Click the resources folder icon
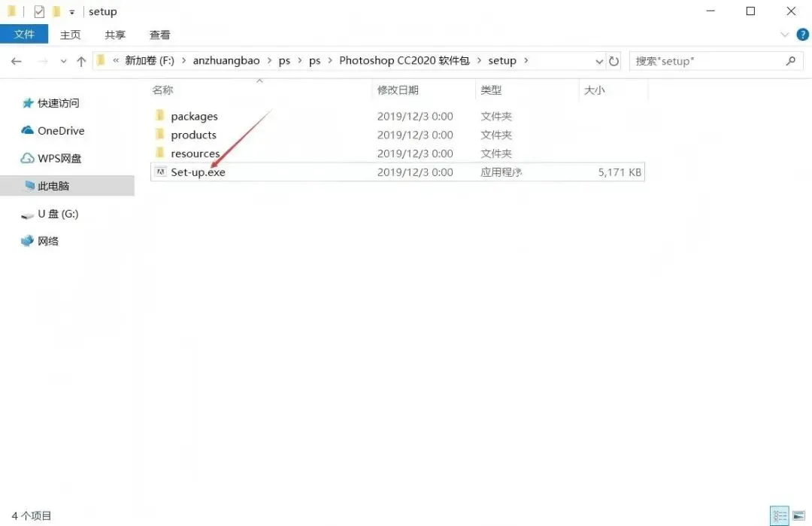This screenshot has width=812, height=526. coord(160,152)
